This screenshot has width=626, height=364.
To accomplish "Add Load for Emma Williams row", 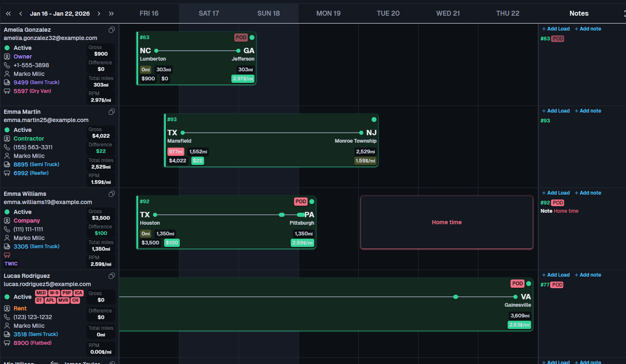I will coord(556,193).
